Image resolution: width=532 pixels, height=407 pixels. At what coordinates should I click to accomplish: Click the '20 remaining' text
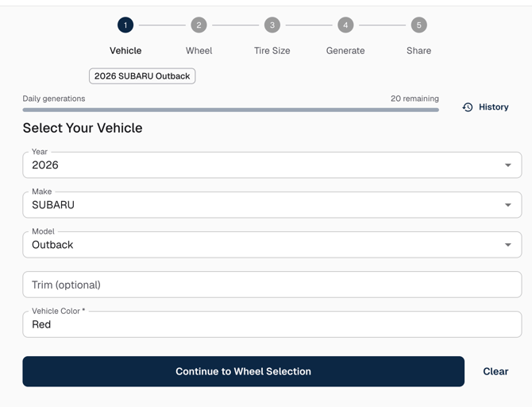point(414,99)
